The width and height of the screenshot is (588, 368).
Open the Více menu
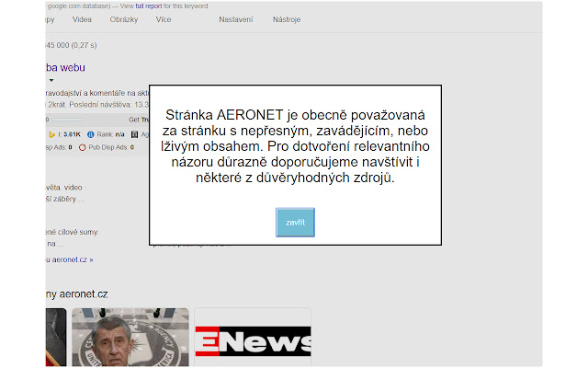point(164,19)
